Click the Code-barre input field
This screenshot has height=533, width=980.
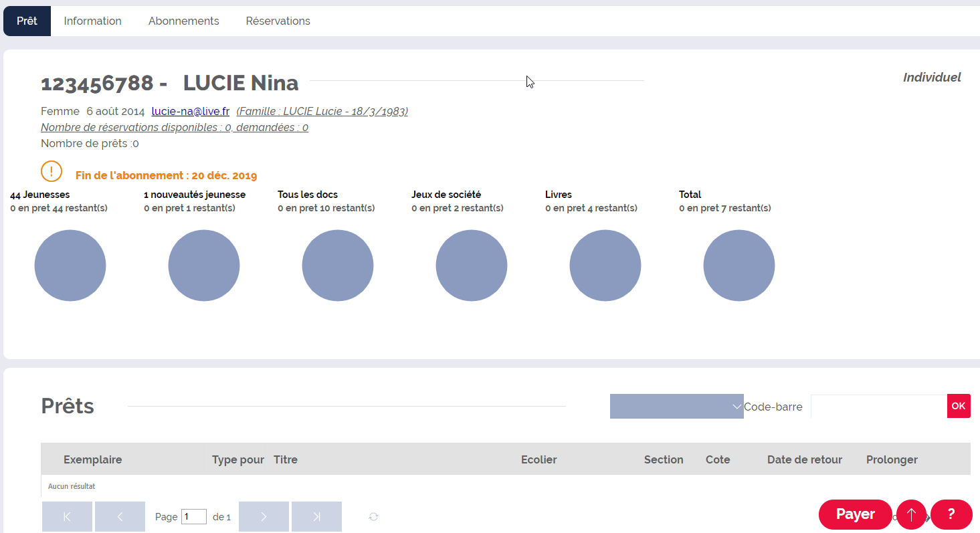878,406
